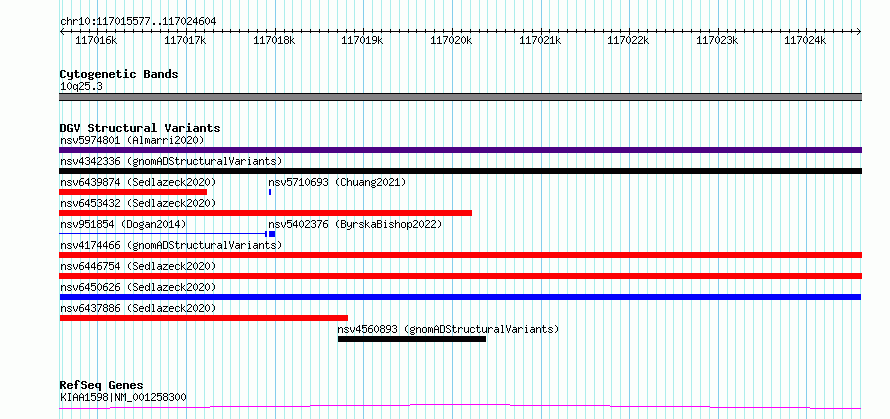Select the red nsv4174466 variant bar
The height and width of the screenshot is (419, 890).
pos(460,255)
